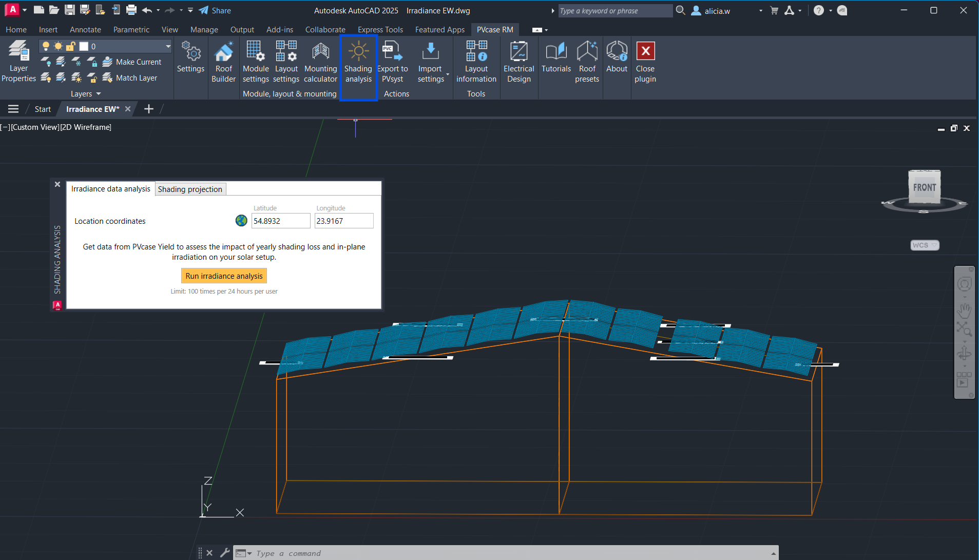Screen dimensions: 979x560
Task: Open the file tabs hamburger menu
Action: coord(13,109)
